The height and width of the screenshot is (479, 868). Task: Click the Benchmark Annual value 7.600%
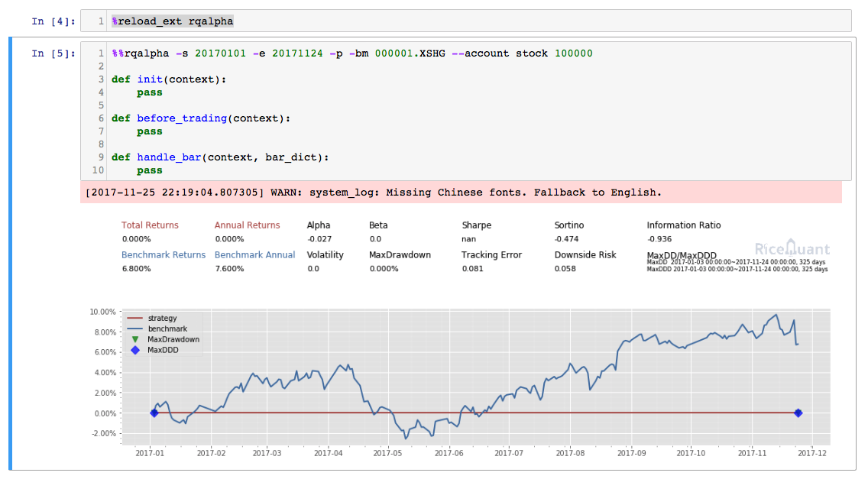pyautogui.click(x=229, y=269)
